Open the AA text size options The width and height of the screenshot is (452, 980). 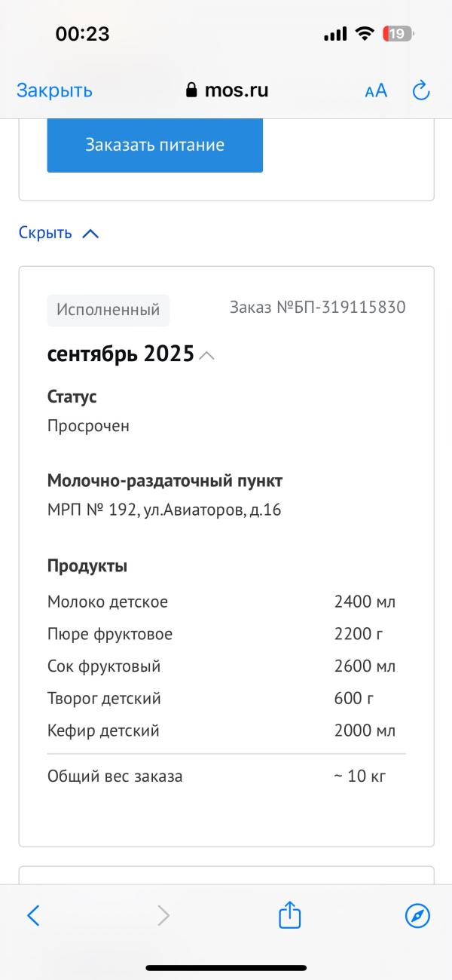[376, 91]
